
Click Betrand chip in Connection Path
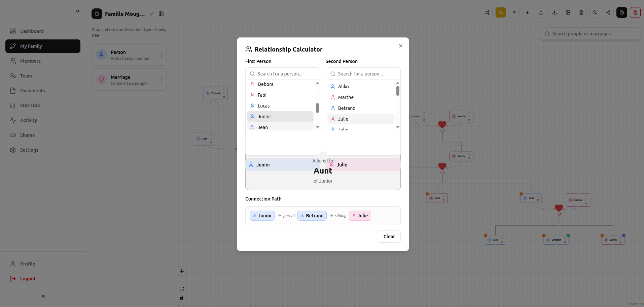pyautogui.click(x=312, y=216)
